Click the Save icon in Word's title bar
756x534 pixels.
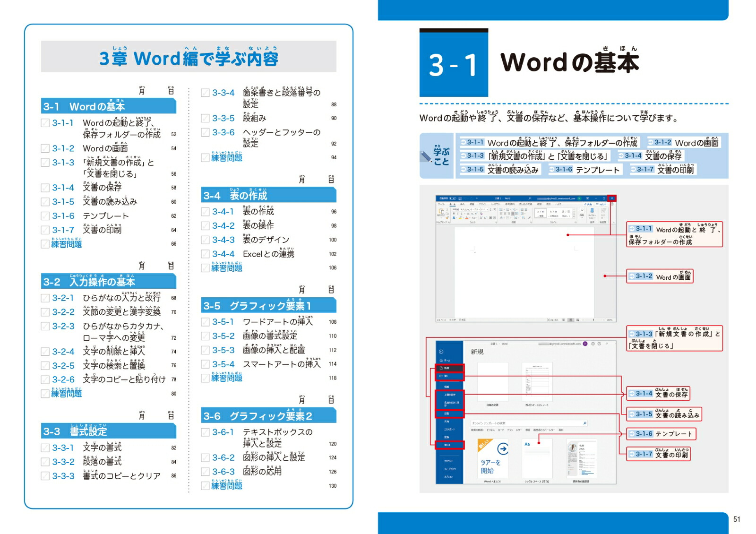pos(460,198)
